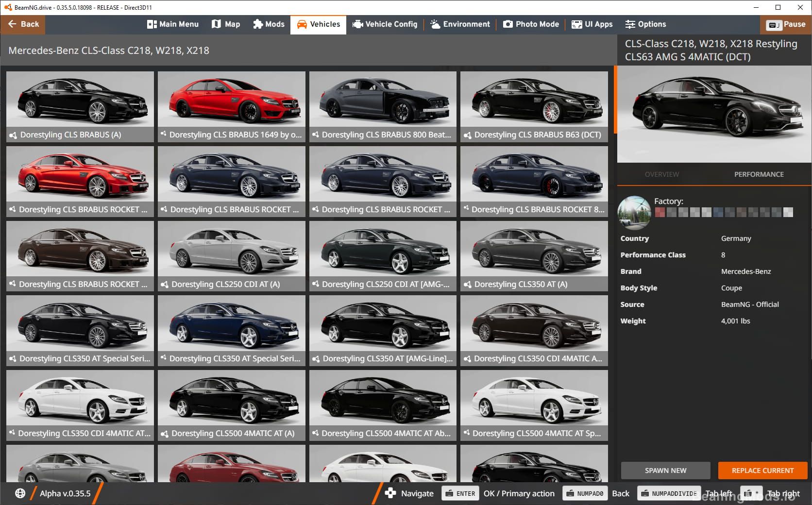The image size is (812, 505).
Task: Open the Photo Mode tab
Action: pos(531,24)
